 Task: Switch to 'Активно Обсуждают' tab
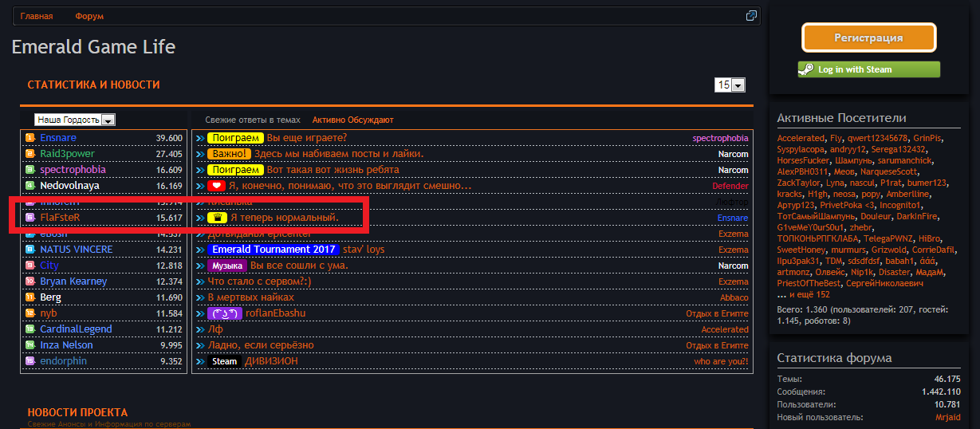pos(352,120)
